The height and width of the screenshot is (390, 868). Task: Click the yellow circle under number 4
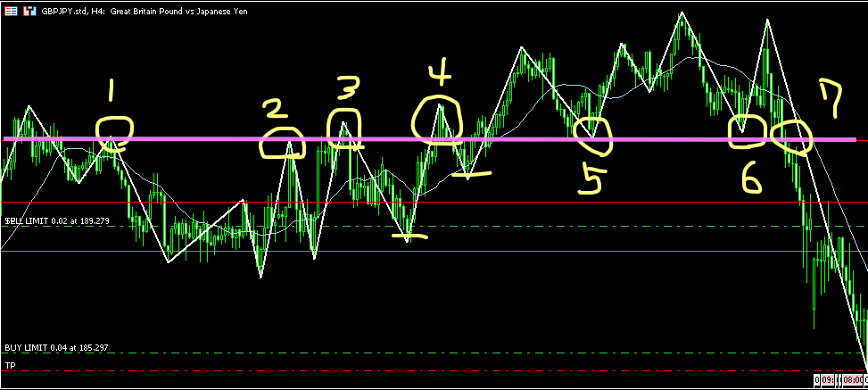click(x=438, y=119)
